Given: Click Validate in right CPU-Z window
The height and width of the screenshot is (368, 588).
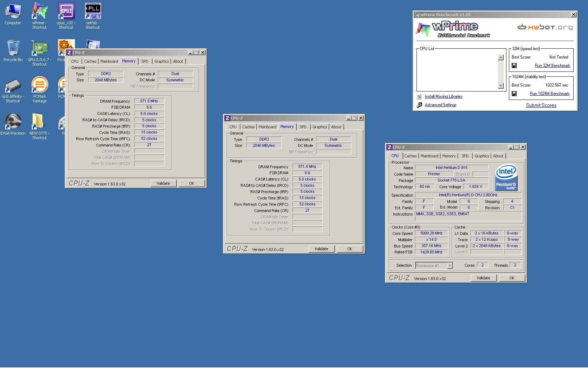Looking at the screenshot, I should coord(483,278).
